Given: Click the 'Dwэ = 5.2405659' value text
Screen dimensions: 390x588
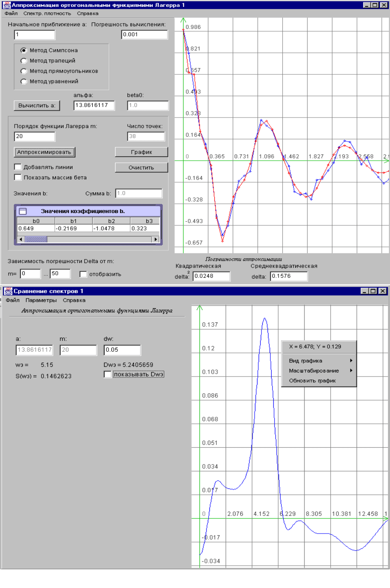Looking at the screenshot, I should click(129, 365).
